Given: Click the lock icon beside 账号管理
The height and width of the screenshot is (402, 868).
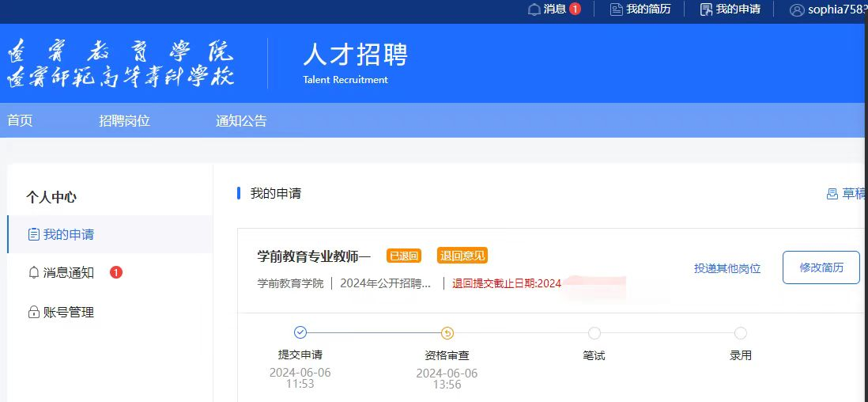Looking at the screenshot, I should (33, 313).
